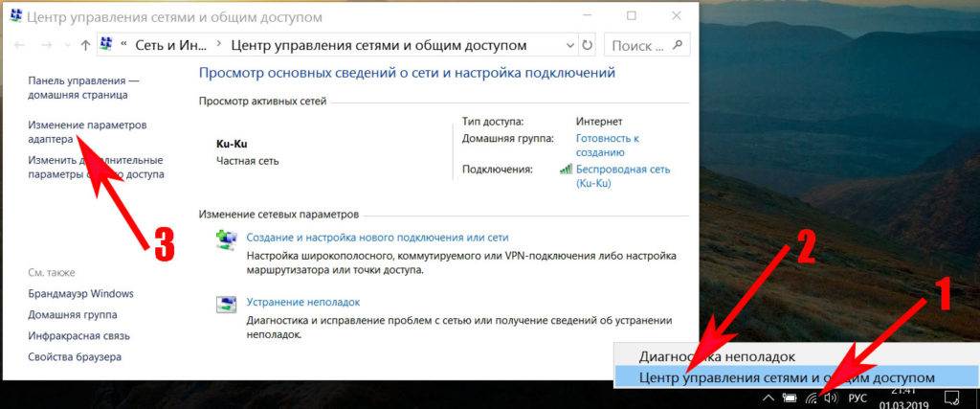Open Брандмауэр Windows link
The image size is (980, 409).
(80, 293)
